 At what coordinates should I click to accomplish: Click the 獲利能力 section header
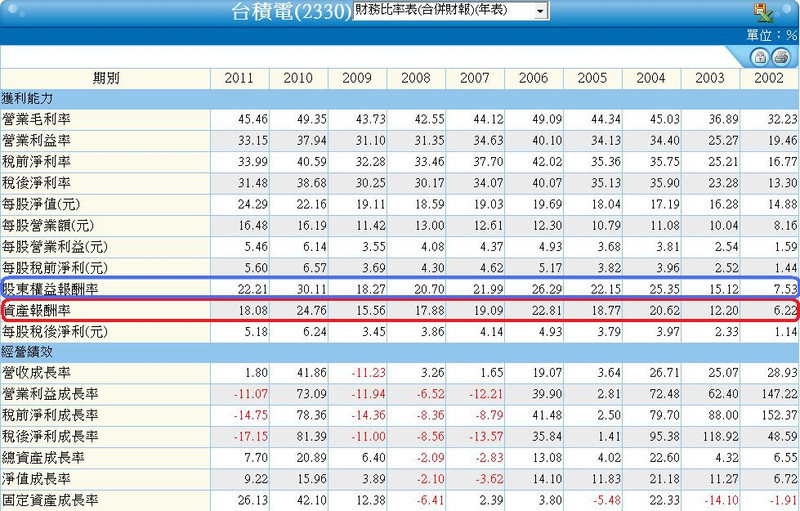click(27, 98)
